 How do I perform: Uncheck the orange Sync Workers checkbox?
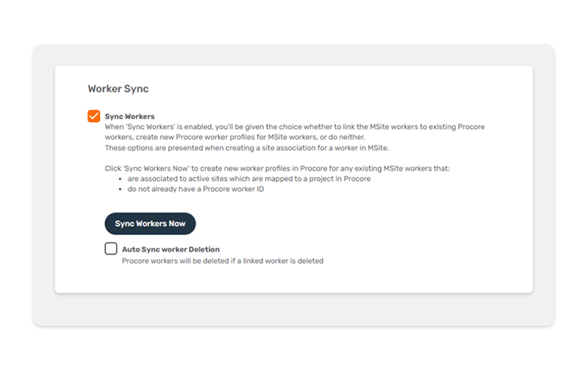pos(94,116)
